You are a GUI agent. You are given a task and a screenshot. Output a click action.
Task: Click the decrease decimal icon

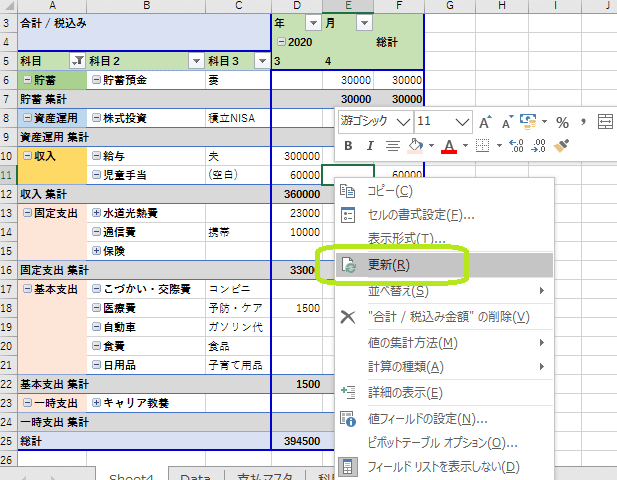point(538,146)
